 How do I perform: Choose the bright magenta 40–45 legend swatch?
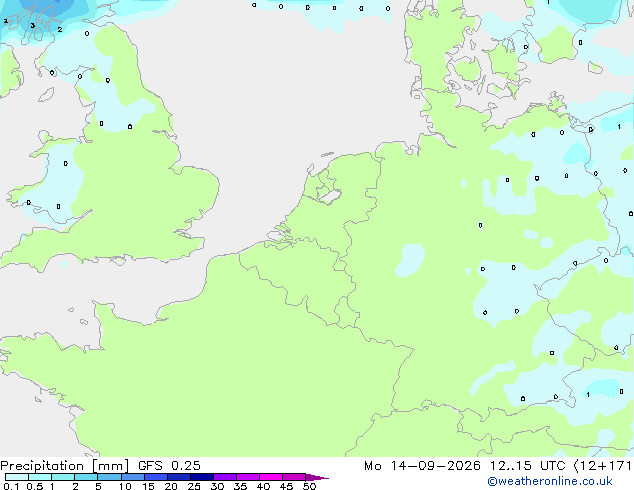coord(271,477)
